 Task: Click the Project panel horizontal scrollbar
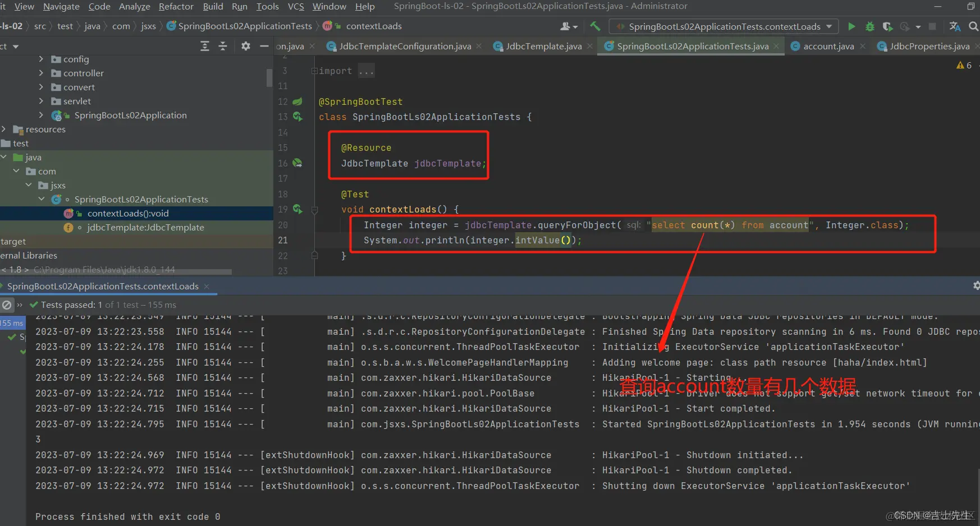click(116, 272)
